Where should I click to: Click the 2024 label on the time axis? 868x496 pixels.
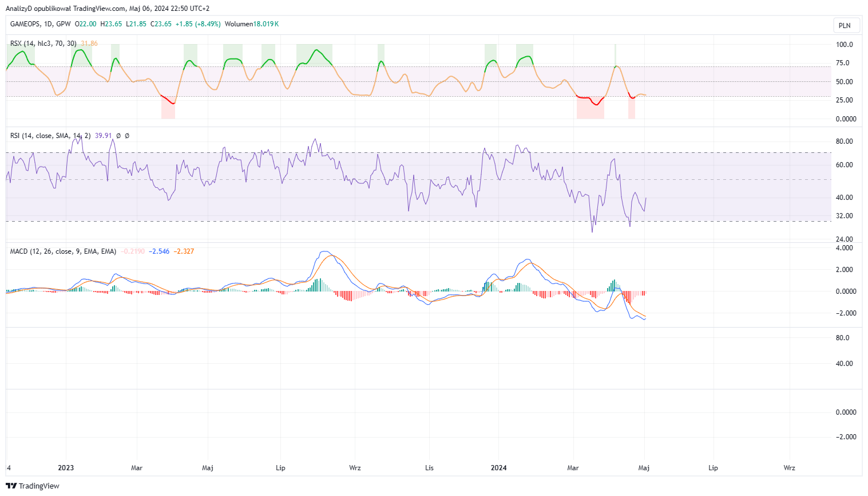(498, 468)
